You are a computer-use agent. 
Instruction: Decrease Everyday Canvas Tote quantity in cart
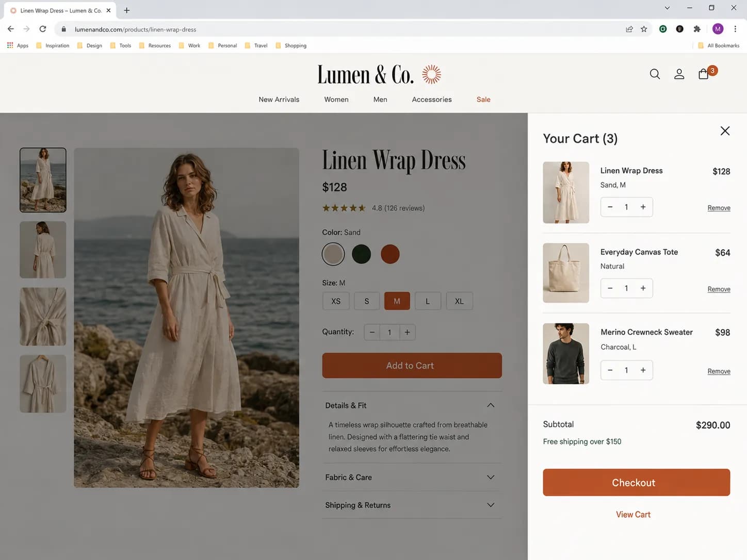click(610, 288)
